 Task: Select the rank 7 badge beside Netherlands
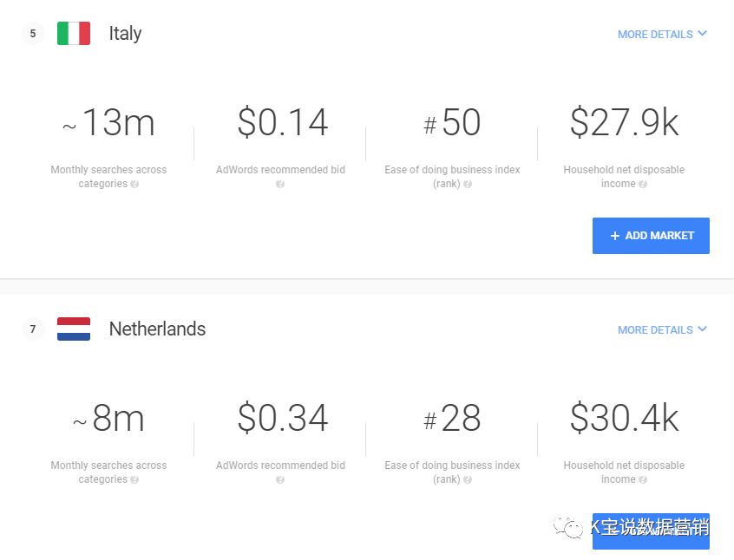33,329
